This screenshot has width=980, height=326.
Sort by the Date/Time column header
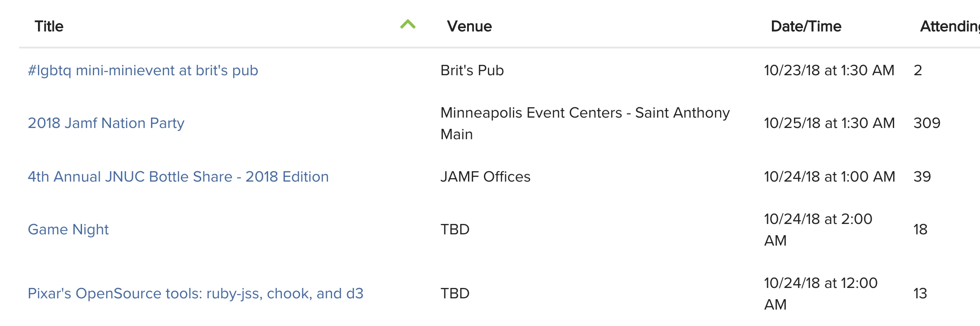[806, 26]
